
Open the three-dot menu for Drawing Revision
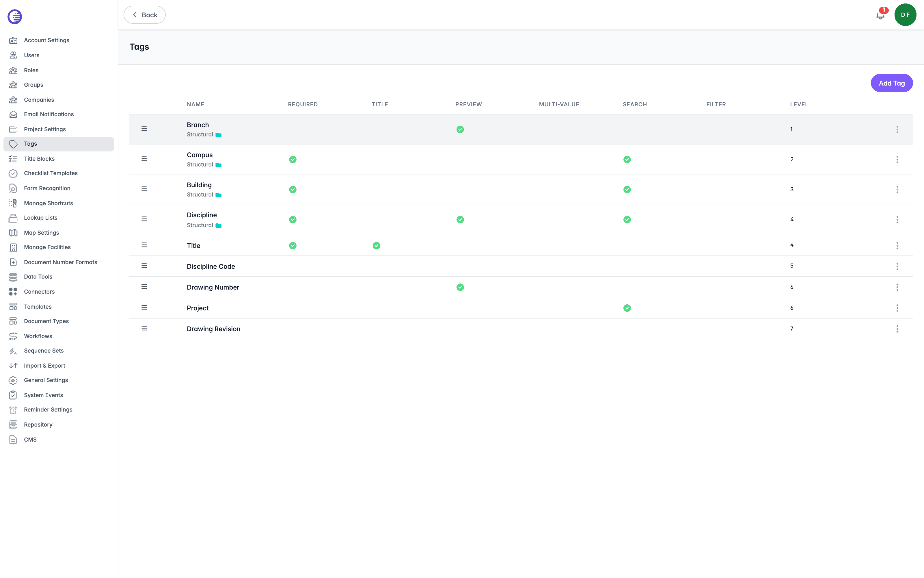tap(897, 329)
